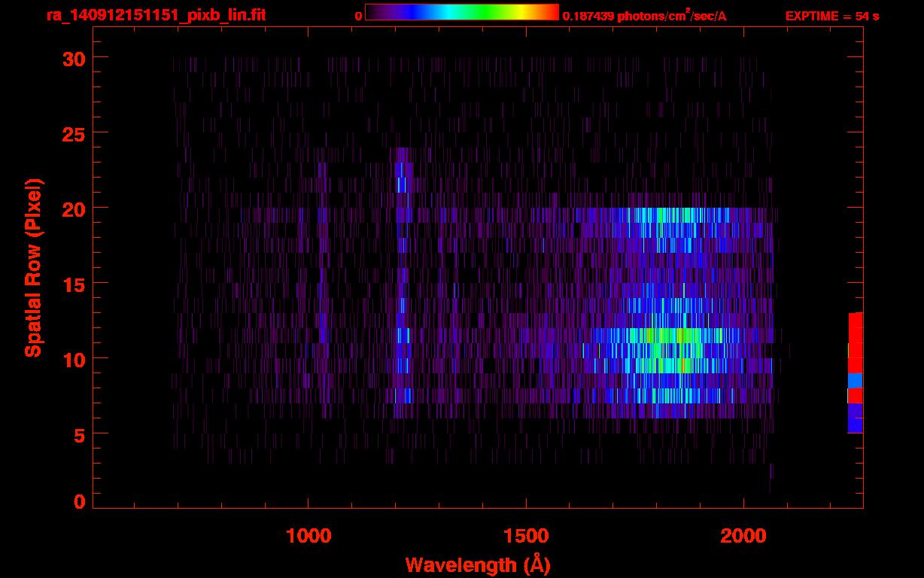The height and width of the screenshot is (578, 924).
Task: Click the file name ra_140912151151_pixb_lin.fit
Action: click(155, 15)
